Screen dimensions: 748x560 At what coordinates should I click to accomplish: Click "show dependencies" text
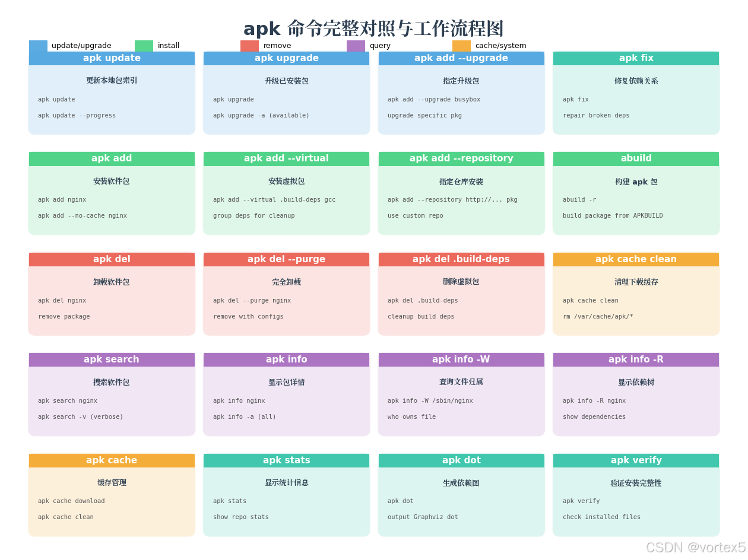(594, 417)
